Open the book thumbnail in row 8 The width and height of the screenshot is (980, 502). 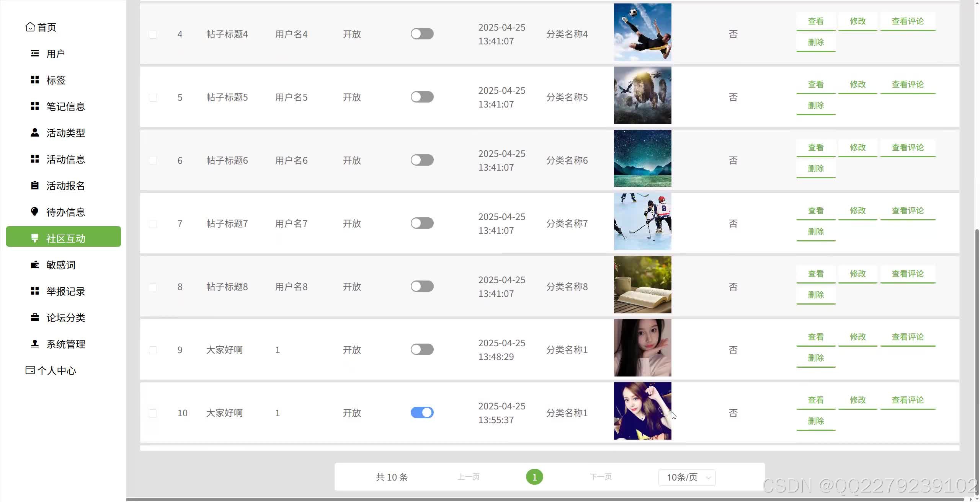(642, 285)
